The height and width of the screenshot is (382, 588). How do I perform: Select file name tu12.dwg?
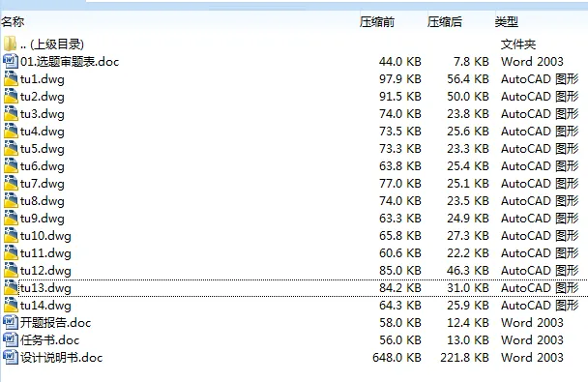click(x=45, y=271)
